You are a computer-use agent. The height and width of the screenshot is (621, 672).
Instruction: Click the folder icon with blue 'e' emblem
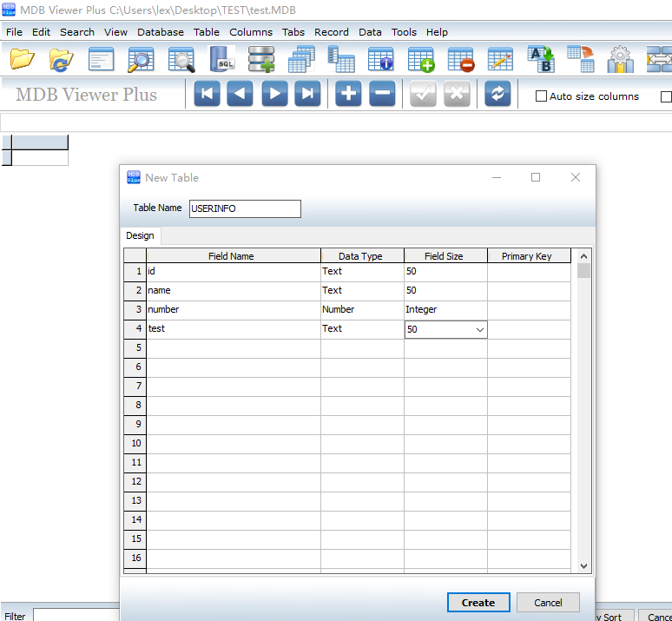pyautogui.click(x=62, y=59)
